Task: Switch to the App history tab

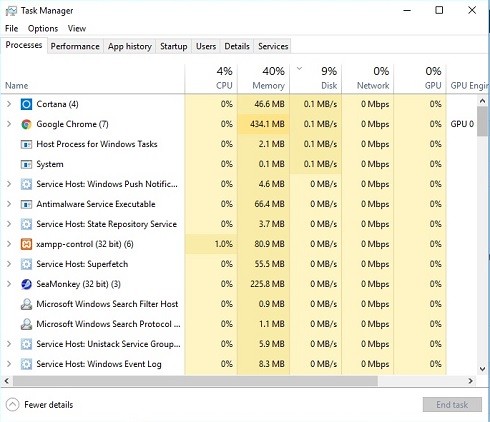Action: pyautogui.click(x=130, y=46)
